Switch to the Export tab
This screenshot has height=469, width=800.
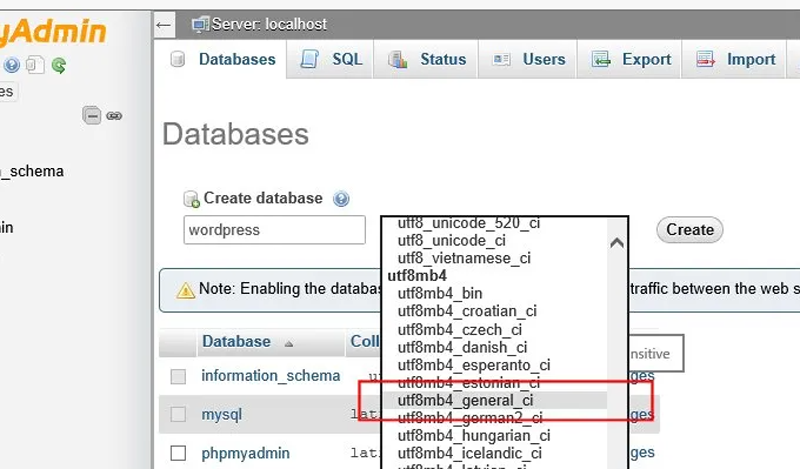[x=632, y=60]
